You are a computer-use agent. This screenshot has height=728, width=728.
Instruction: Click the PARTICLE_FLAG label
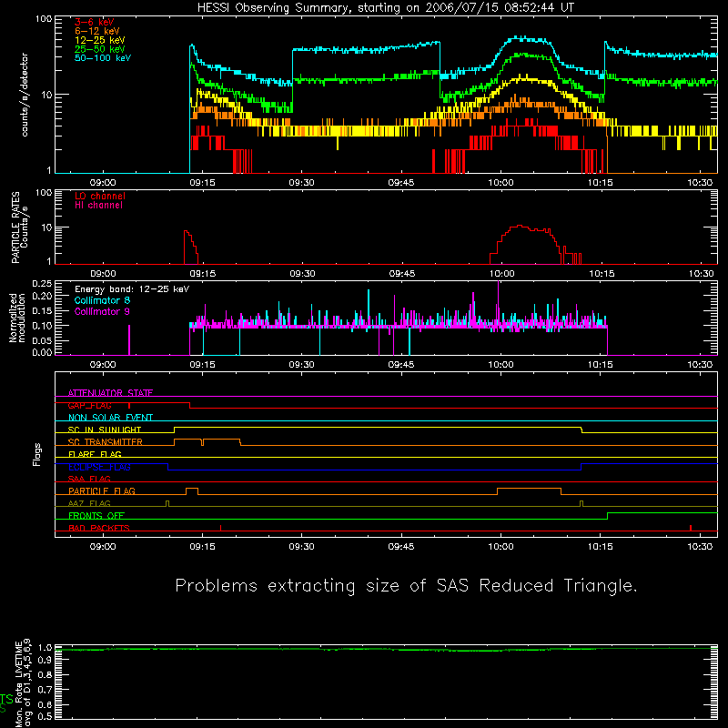[x=102, y=490]
